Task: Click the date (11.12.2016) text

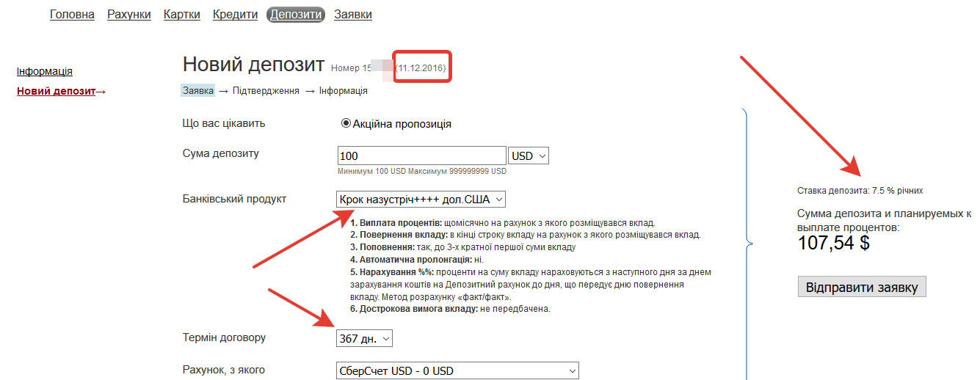Action: (x=421, y=68)
